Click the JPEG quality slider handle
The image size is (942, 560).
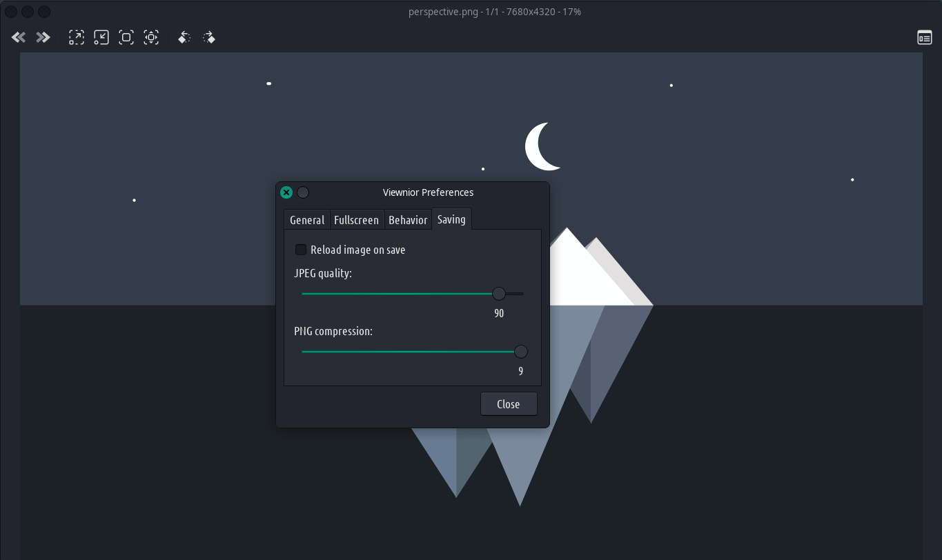499,294
